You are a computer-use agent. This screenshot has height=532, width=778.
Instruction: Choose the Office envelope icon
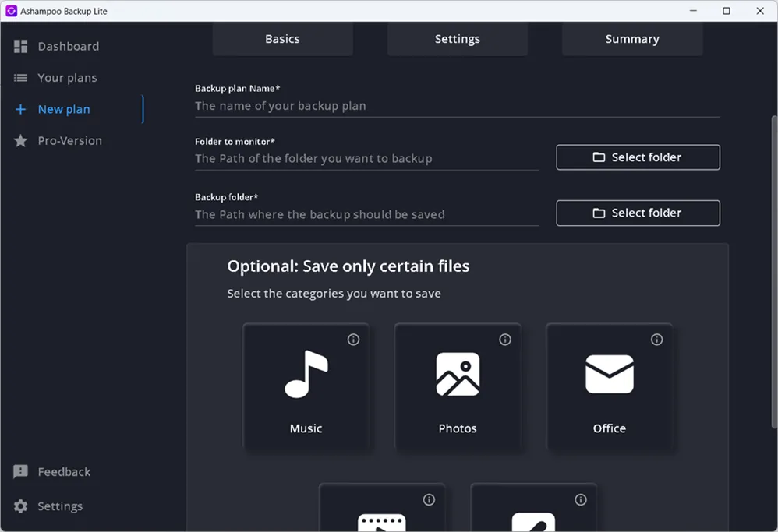pos(609,375)
